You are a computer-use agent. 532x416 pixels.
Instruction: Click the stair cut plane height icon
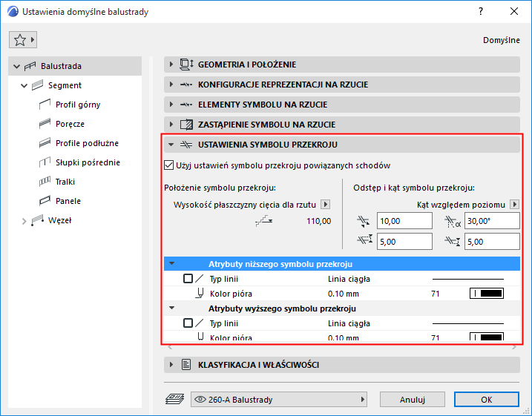click(264, 221)
